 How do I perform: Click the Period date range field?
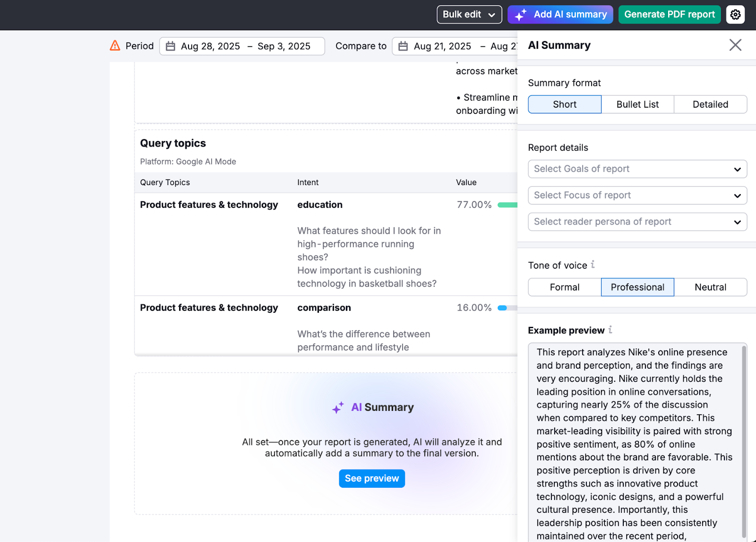point(242,46)
